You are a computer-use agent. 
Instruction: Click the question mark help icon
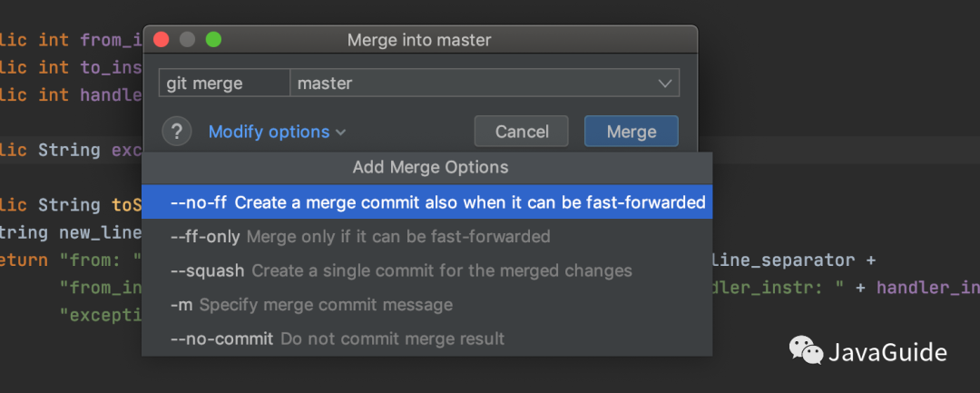[177, 132]
